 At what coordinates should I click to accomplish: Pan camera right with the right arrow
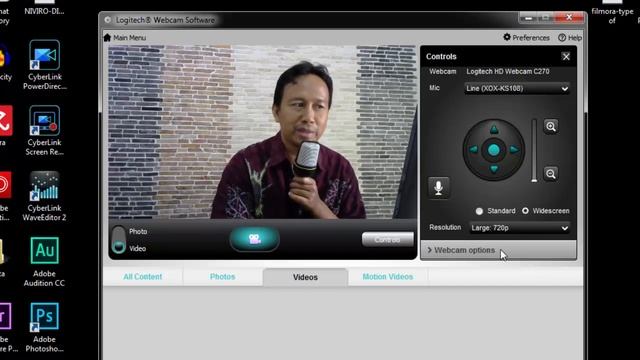click(x=514, y=149)
